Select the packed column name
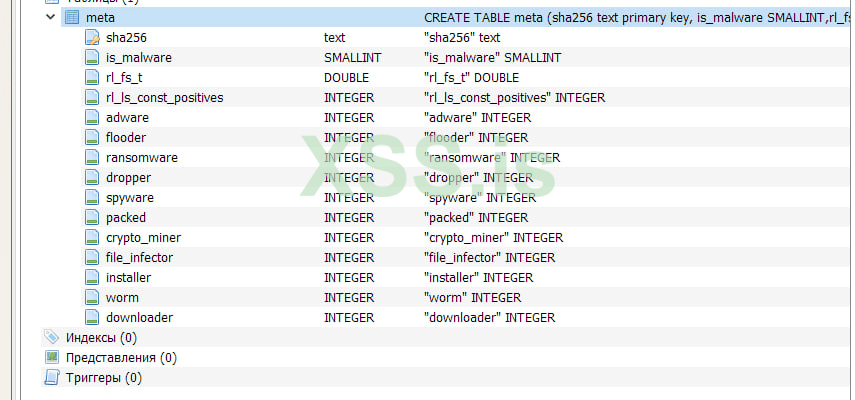Image resolution: width=855 pixels, height=400 pixels. 126,218
